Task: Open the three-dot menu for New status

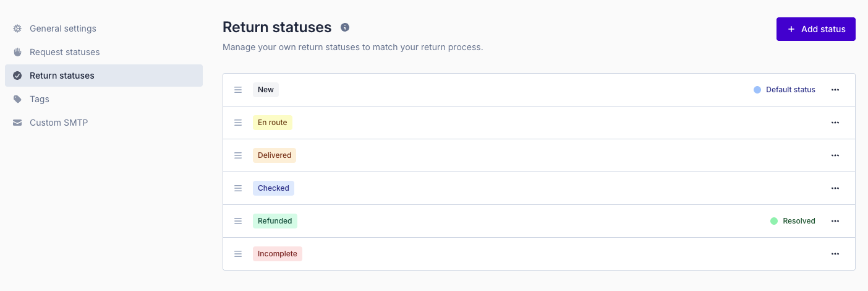Action: coord(835,90)
